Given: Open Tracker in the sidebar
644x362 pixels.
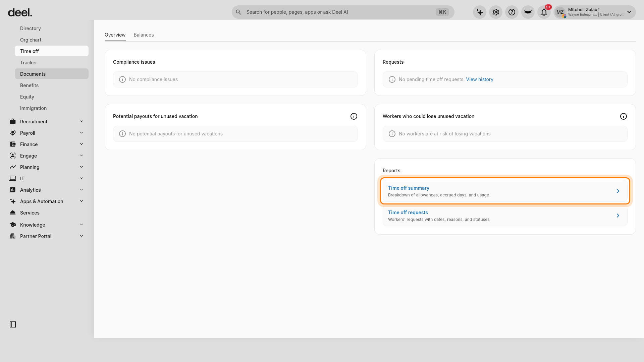Looking at the screenshot, I should coord(52,63).
